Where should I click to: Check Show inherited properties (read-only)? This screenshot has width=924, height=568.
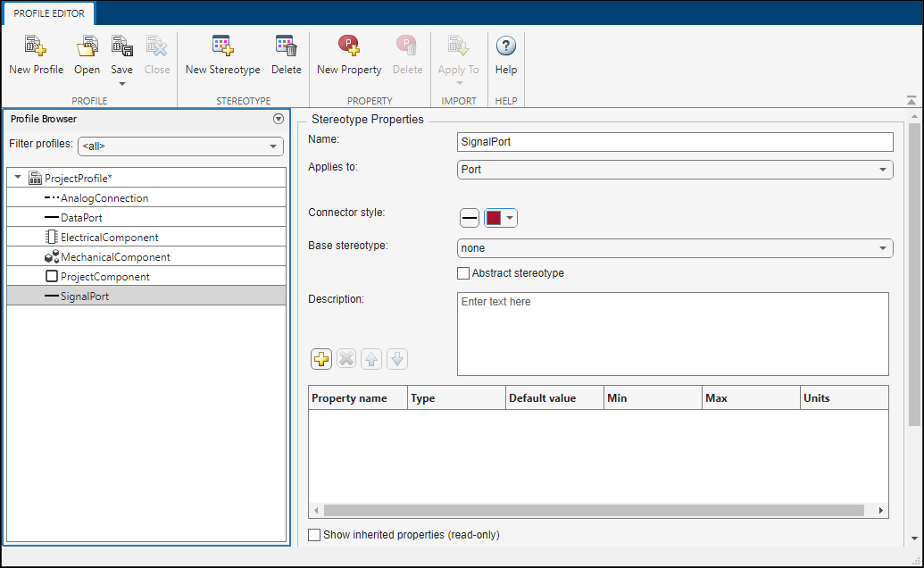pos(314,535)
